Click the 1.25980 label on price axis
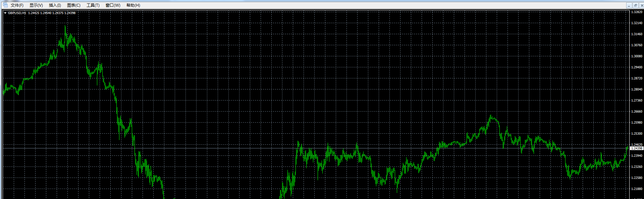644x199 pixels. [637, 123]
